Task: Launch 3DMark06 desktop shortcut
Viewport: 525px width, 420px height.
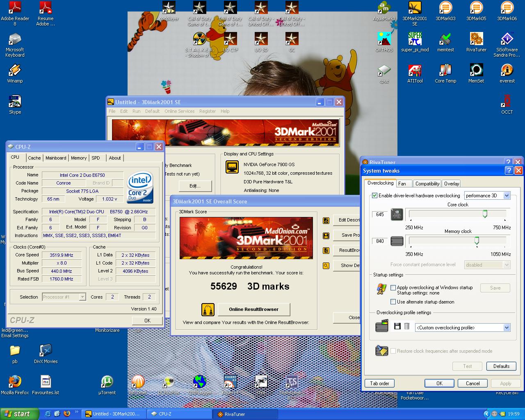Action: click(x=507, y=11)
